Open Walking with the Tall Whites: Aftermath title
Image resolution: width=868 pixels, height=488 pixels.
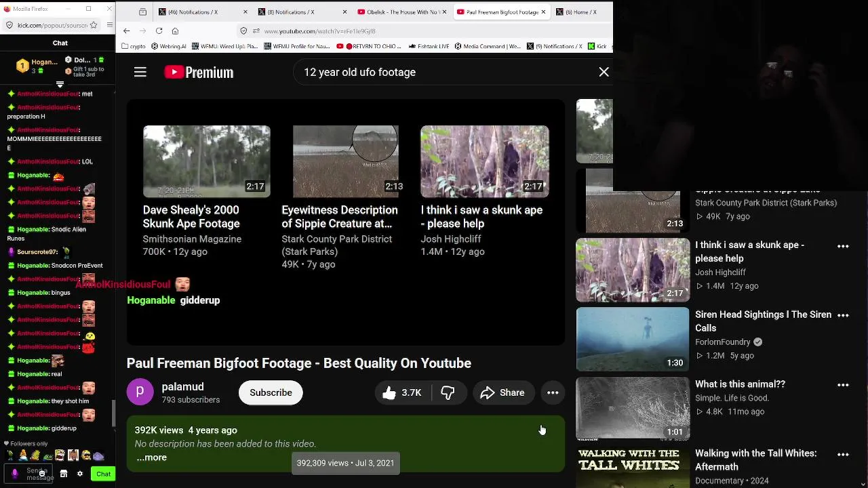(755, 460)
